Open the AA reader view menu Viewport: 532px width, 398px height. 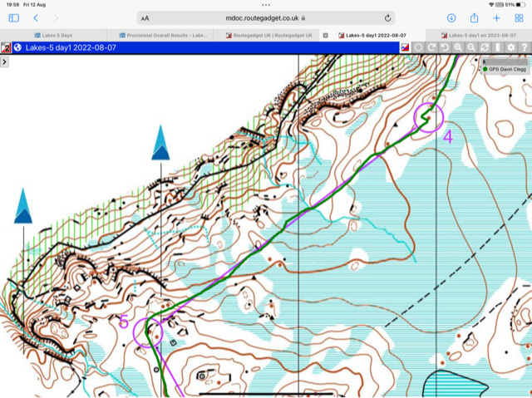(145, 17)
